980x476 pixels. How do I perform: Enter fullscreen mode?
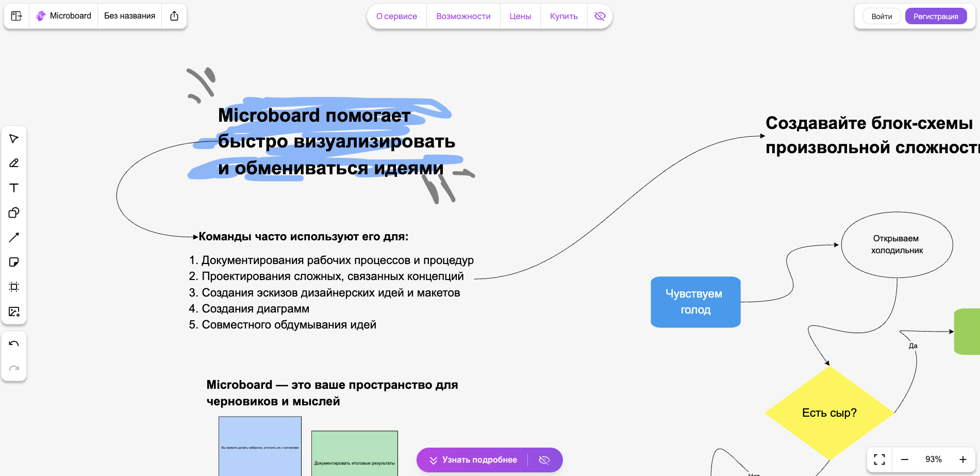[879, 459]
